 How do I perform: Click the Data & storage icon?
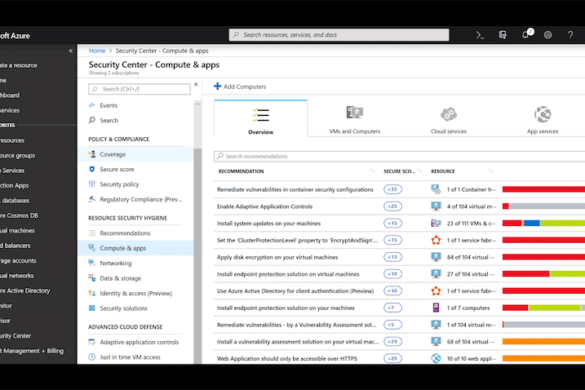coord(92,278)
